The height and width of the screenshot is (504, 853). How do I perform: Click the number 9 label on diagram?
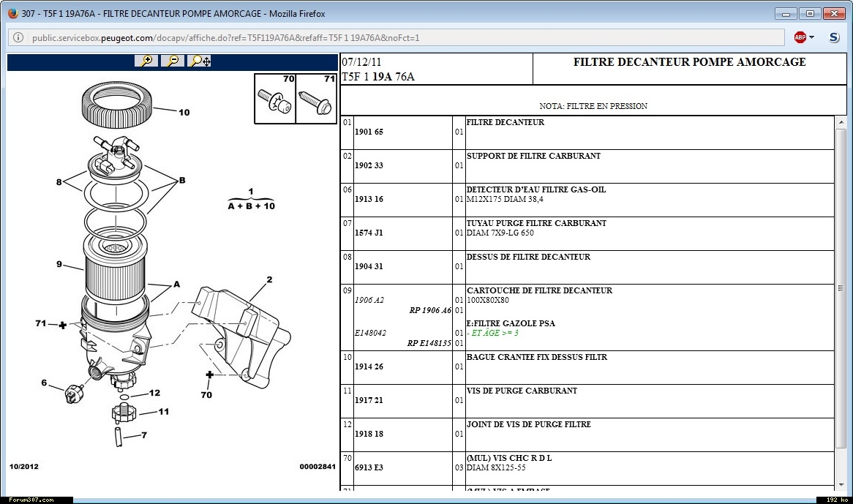[60, 265]
